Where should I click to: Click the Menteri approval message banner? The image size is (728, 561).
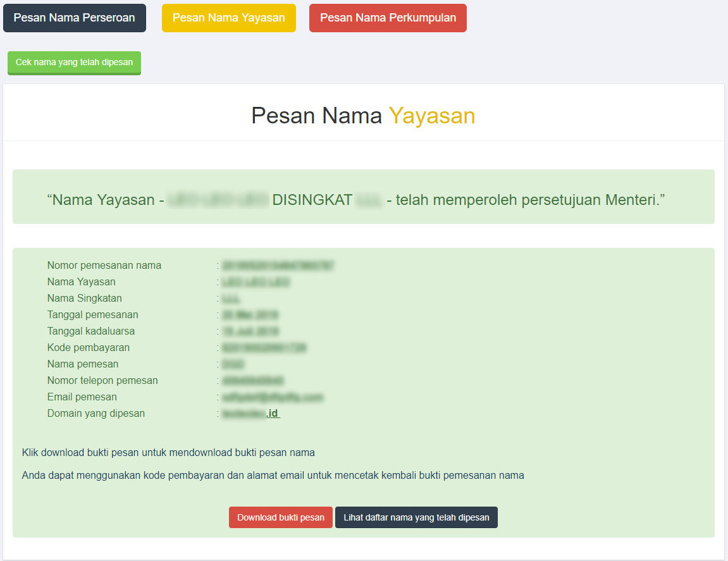click(x=363, y=200)
